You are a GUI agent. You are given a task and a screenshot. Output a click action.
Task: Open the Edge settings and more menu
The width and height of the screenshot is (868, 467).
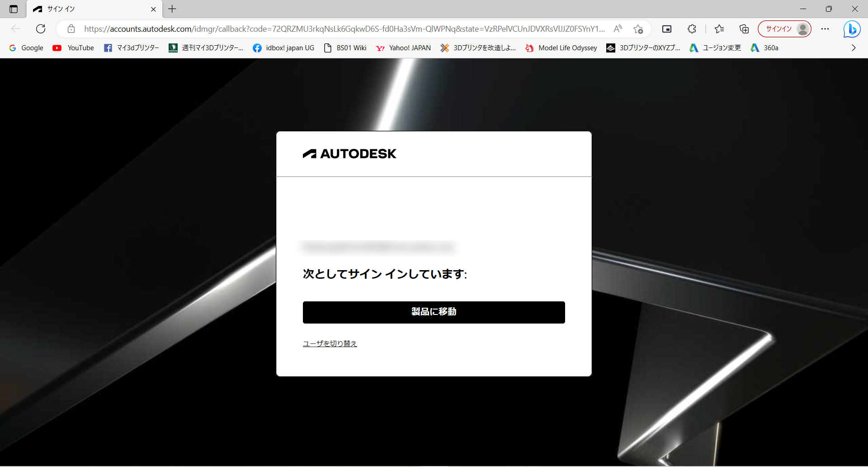click(x=825, y=29)
